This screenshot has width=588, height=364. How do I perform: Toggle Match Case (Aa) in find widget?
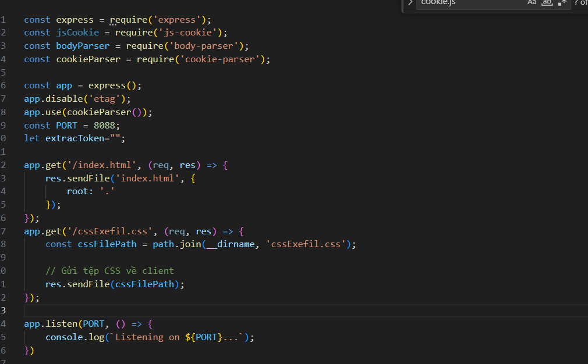click(532, 3)
